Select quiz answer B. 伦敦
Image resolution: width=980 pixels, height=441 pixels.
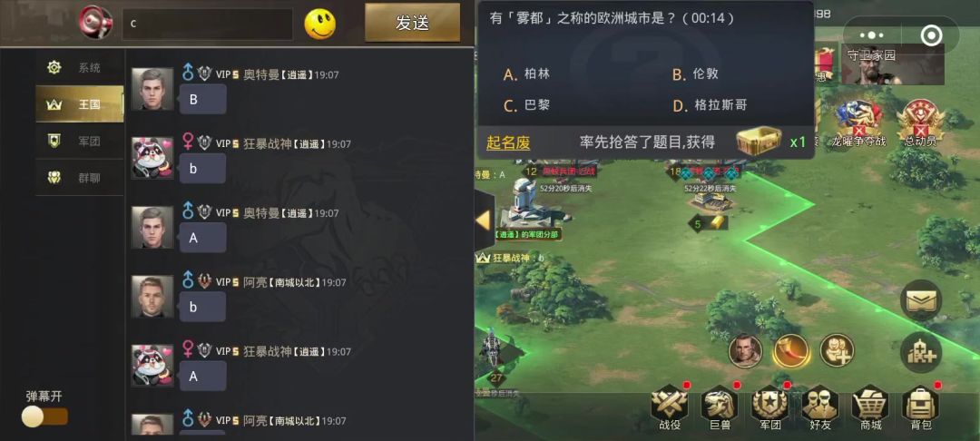tap(695, 74)
